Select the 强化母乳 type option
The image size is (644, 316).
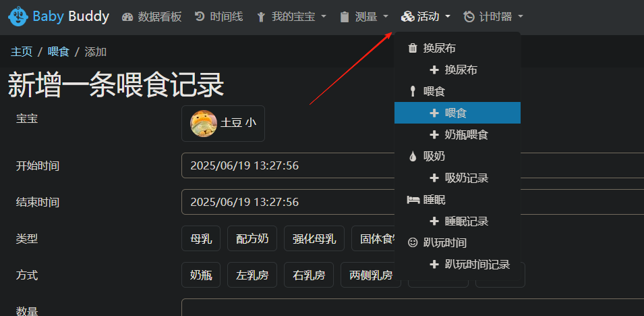coord(314,238)
